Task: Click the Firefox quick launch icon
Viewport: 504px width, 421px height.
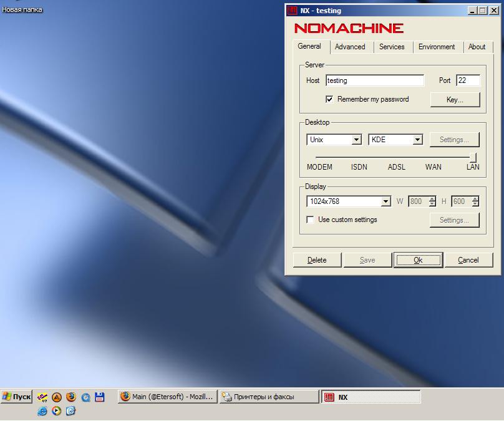Action: point(70,397)
